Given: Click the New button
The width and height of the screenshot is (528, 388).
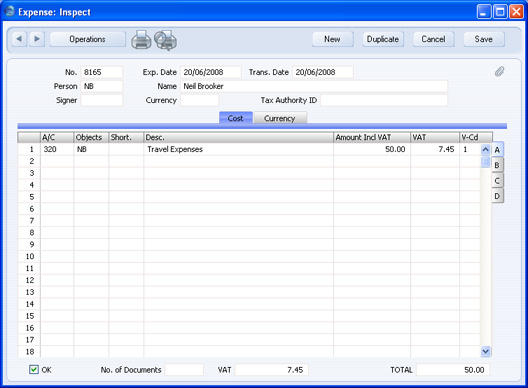Looking at the screenshot, I should [332, 39].
